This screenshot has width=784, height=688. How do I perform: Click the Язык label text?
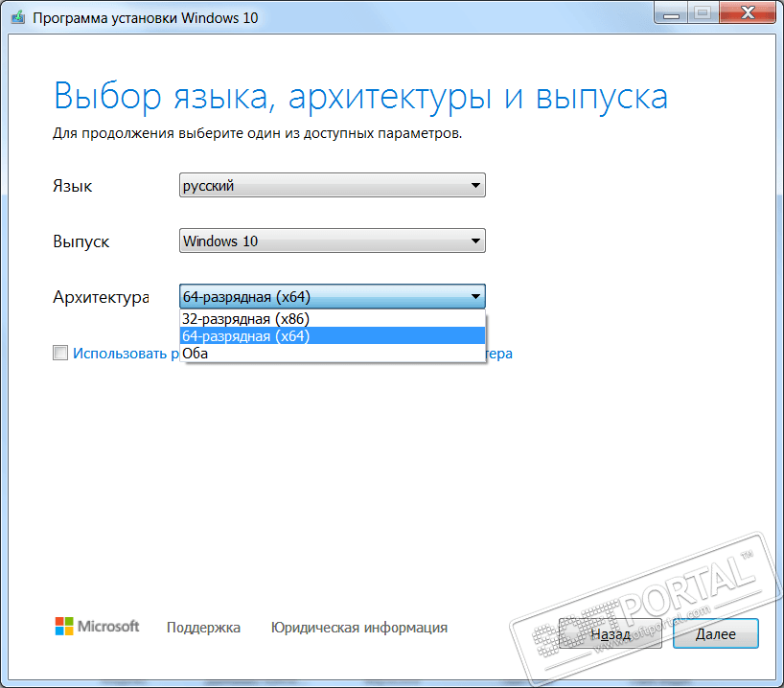[x=73, y=186]
